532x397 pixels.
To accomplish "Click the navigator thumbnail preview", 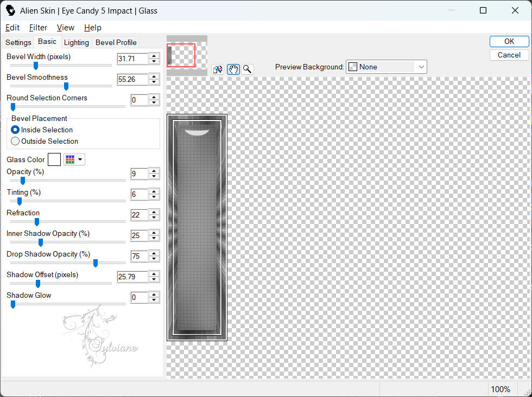I will 187,55.
